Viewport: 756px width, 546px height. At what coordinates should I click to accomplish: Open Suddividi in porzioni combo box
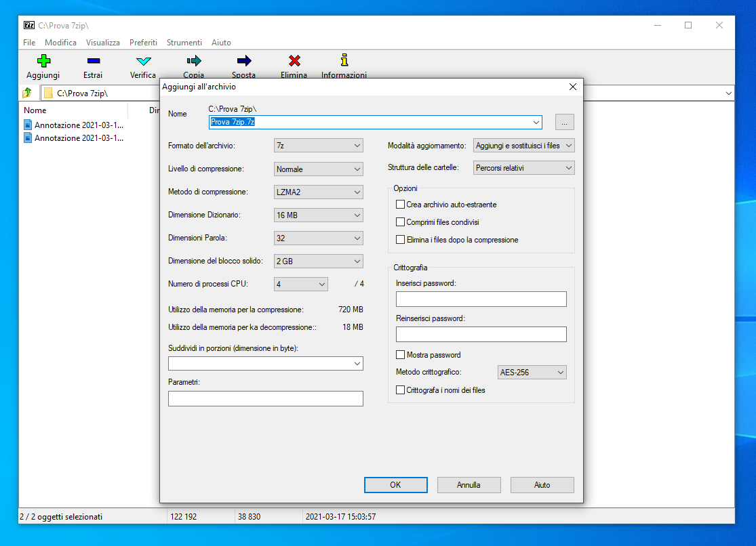(x=266, y=363)
